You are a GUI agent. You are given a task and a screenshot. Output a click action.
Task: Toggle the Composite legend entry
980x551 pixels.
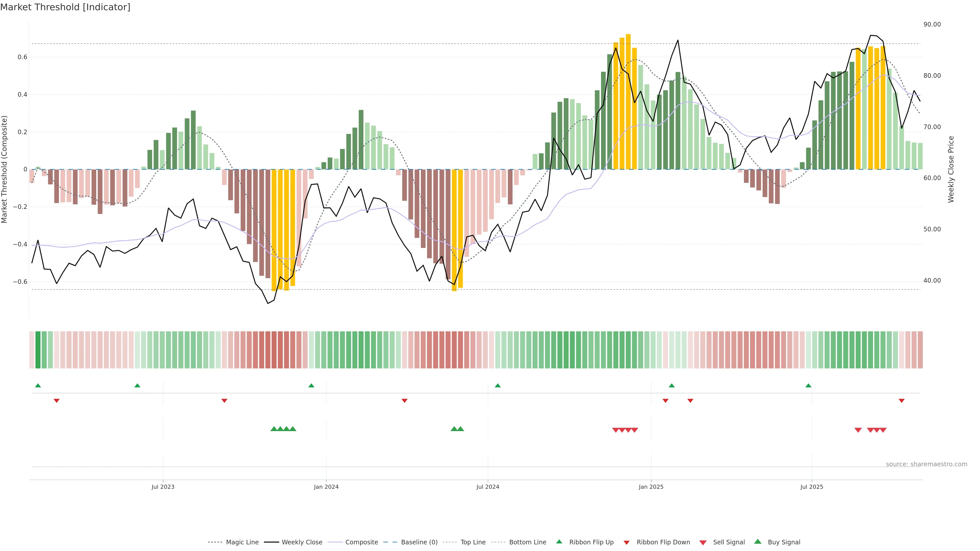point(361,542)
